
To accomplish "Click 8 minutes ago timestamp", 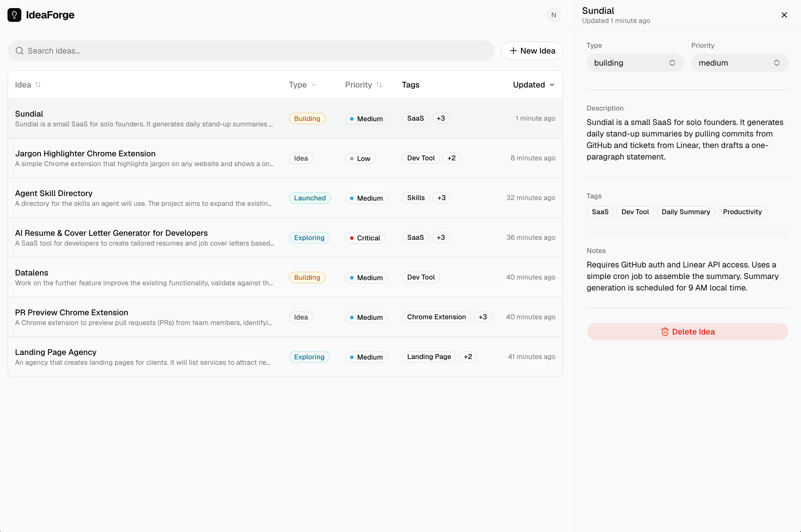I will (533, 158).
